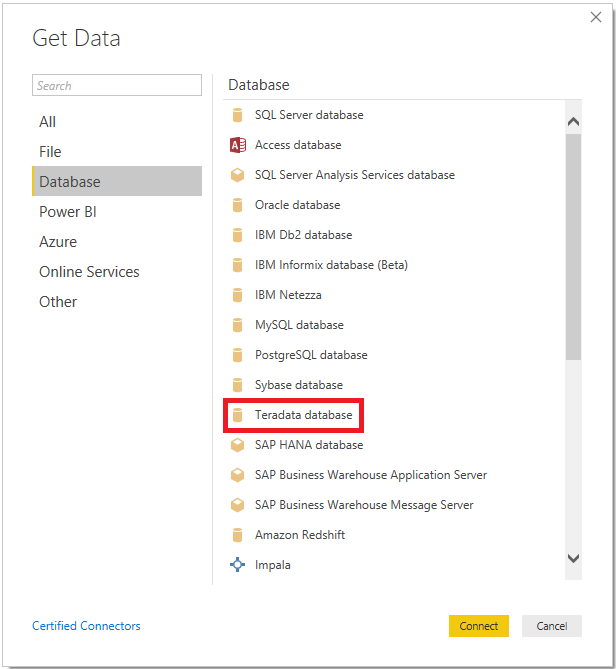The width and height of the screenshot is (616, 669).
Task: Click the Oracle database cylinder icon
Action: tap(237, 205)
